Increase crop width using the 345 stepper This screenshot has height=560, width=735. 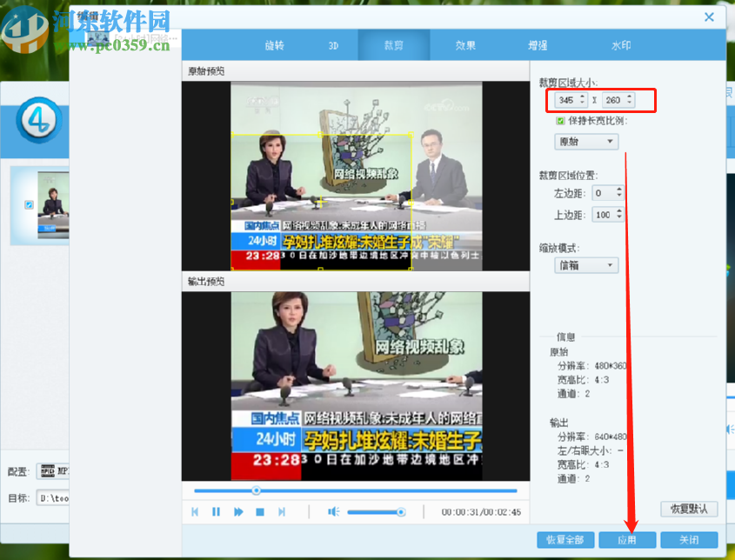(x=582, y=97)
